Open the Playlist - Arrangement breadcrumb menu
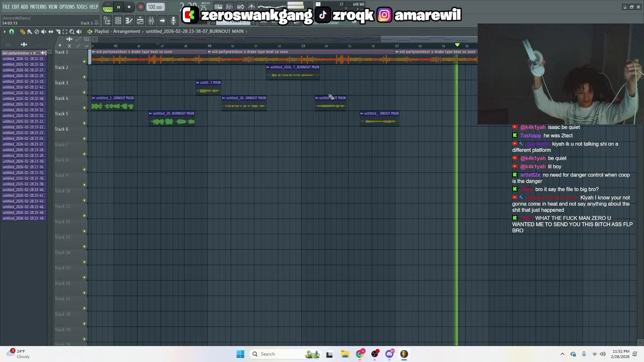The image size is (644, 362). 117,31
